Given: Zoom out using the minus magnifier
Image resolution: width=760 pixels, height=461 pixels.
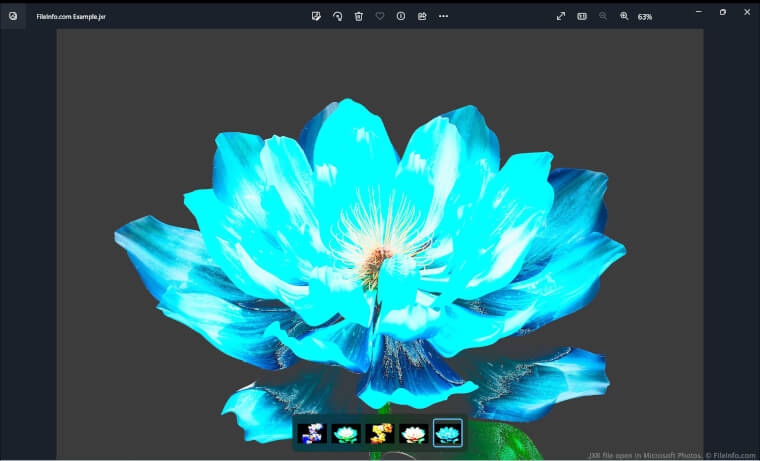Looking at the screenshot, I should 603,16.
